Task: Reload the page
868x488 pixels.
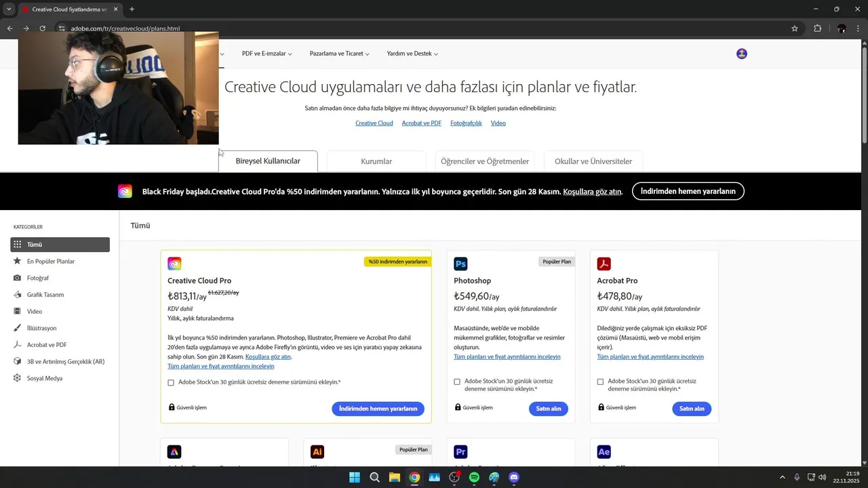Action: coord(42,28)
